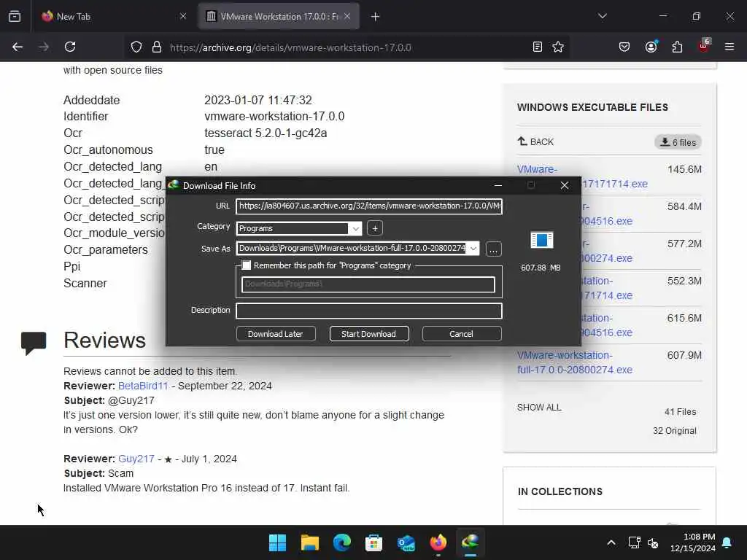
Task: Open the list all tabs chevron
Action: click(602, 16)
